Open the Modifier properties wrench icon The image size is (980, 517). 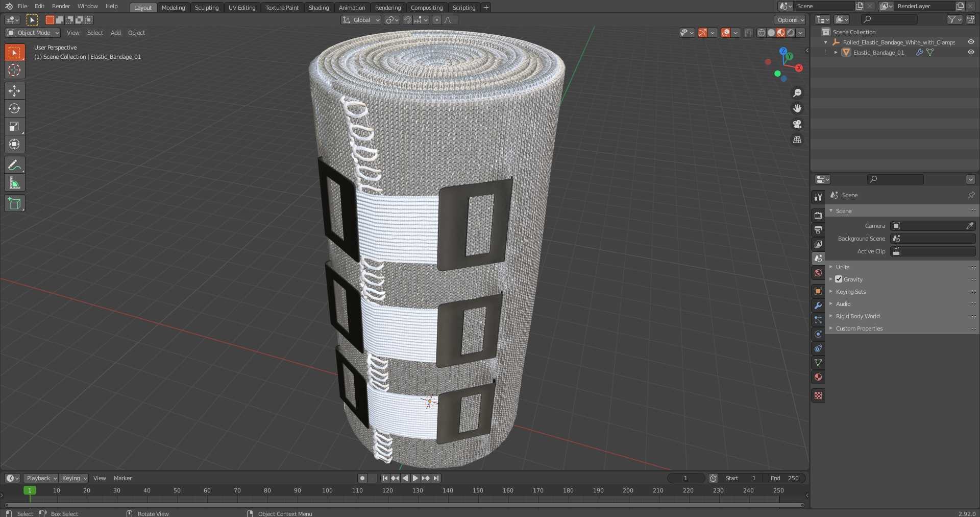pyautogui.click(x=818, y=306)
